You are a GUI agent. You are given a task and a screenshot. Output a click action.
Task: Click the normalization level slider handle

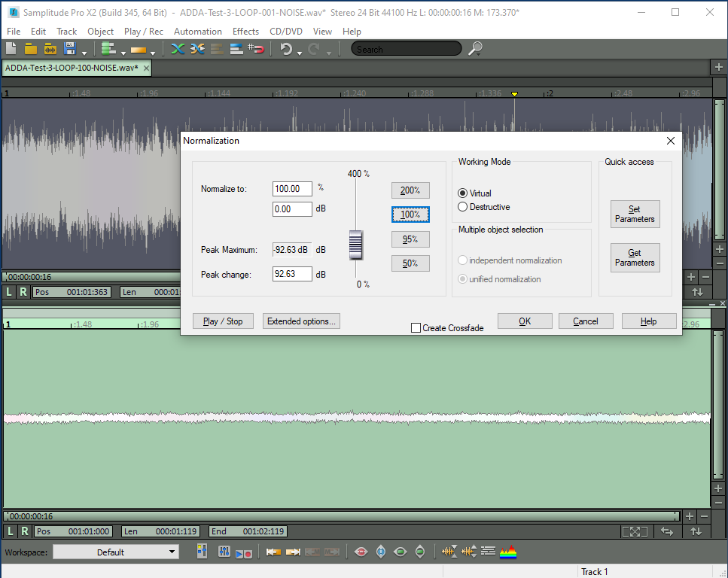point(355,245)
